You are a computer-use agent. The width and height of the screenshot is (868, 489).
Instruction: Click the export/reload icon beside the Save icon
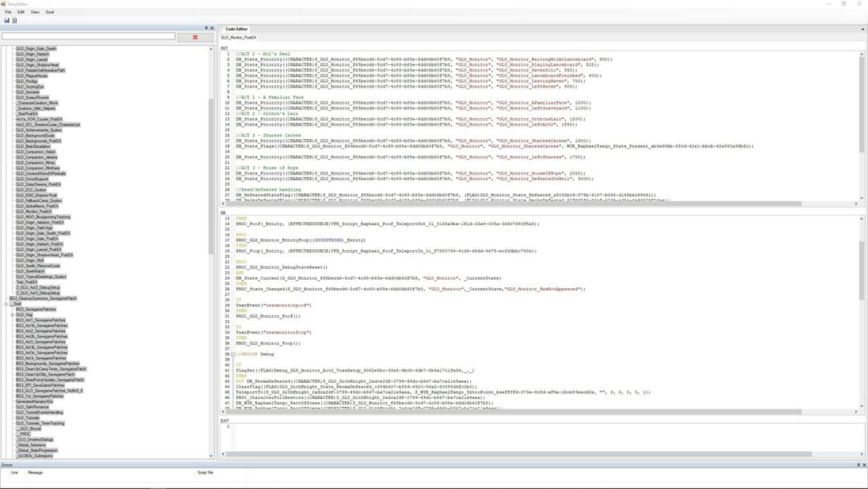15,20
